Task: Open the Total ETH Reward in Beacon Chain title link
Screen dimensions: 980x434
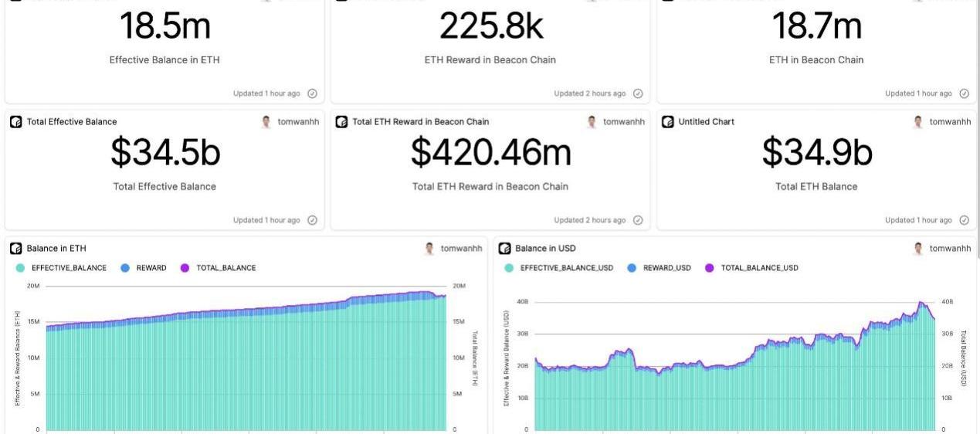Action: tap(420, 122)
